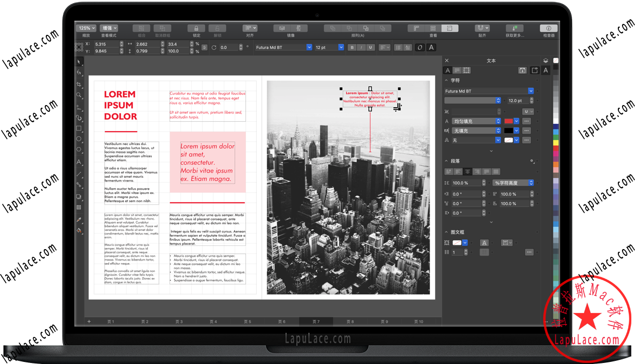Toggle italic formatting in property bar

click(x=361, y=47)
